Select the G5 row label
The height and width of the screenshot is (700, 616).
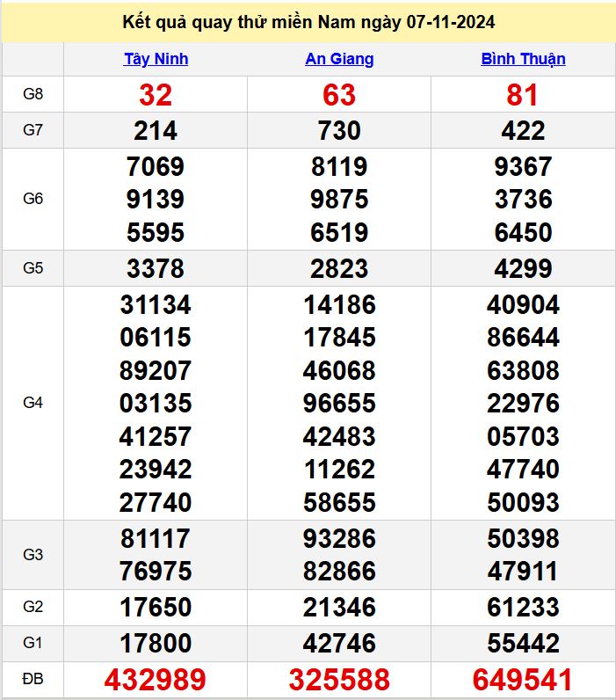pyautogui.click(x=33, y=268)
